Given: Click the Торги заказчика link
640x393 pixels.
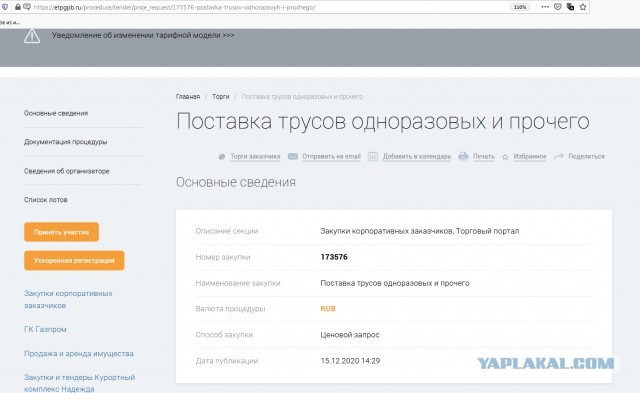Looking at the screenshot, I should click(x=255, y=156).
